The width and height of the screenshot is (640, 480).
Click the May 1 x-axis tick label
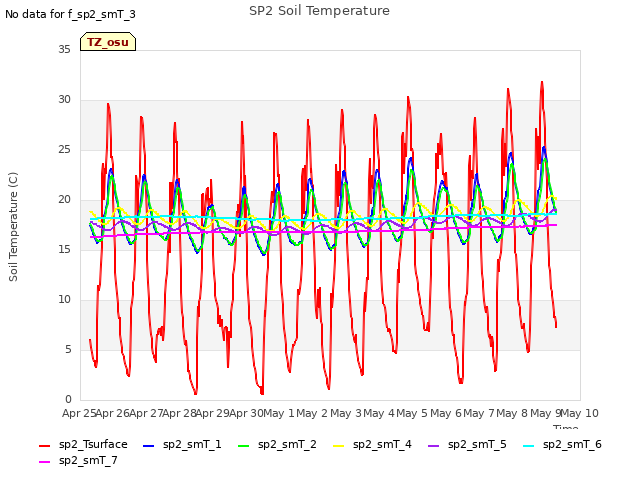pos(279,413)
